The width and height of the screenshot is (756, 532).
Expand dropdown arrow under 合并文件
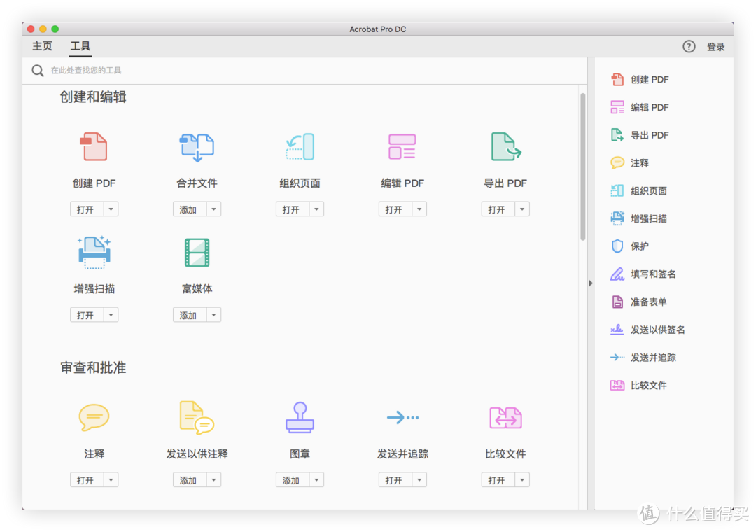pyautogui.click(x=213, y=209)
